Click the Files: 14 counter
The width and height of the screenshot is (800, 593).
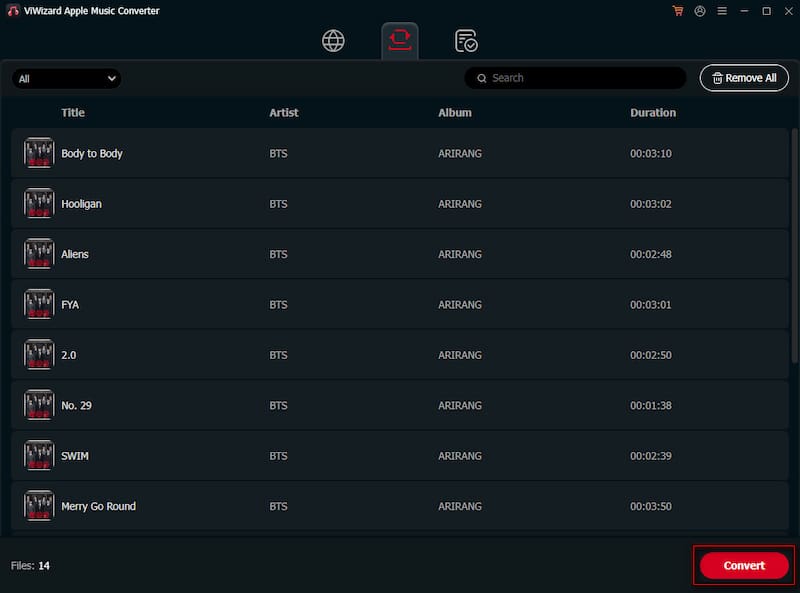(30, 565)
